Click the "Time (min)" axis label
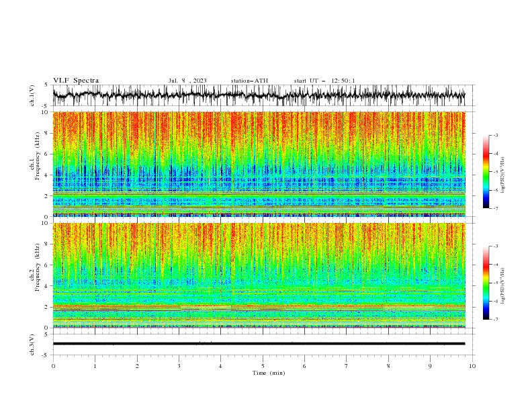The width and height of the screenshot is (532, 411). pyautogui.click(x=269, y=373)
